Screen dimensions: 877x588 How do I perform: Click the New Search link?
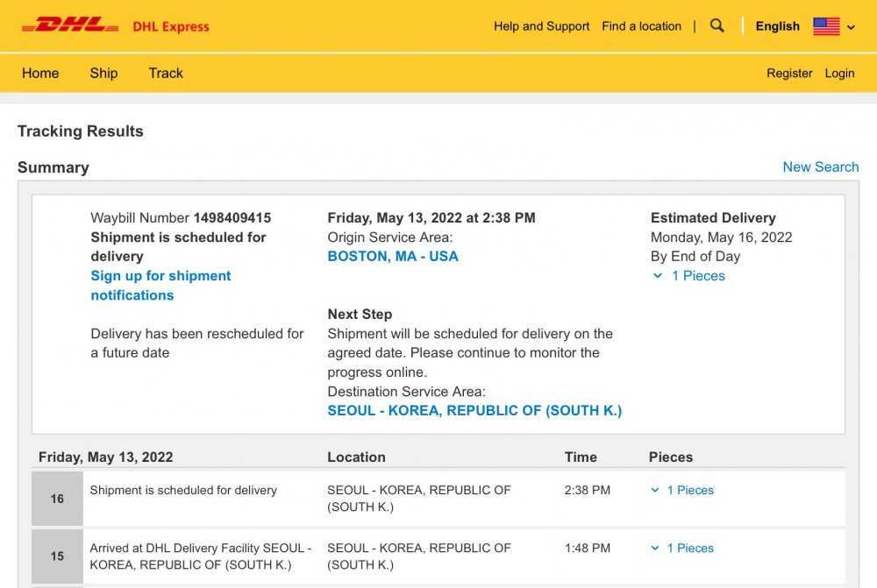[821, 167]
